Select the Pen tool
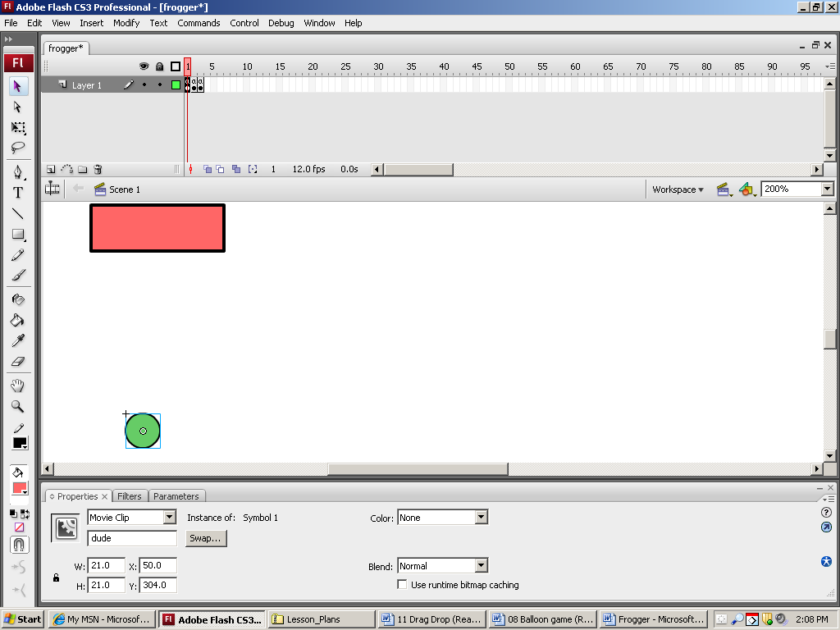 tap(18, 172)
